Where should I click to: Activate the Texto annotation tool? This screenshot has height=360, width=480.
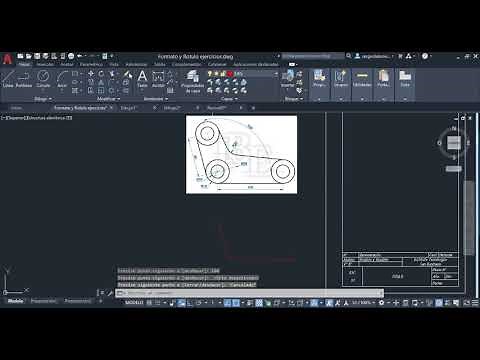point(142,79)
